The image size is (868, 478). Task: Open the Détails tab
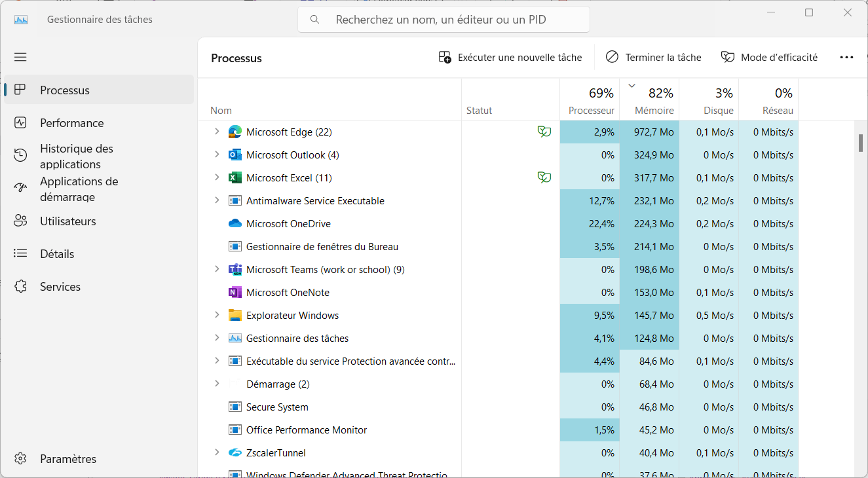click(99, 253)
